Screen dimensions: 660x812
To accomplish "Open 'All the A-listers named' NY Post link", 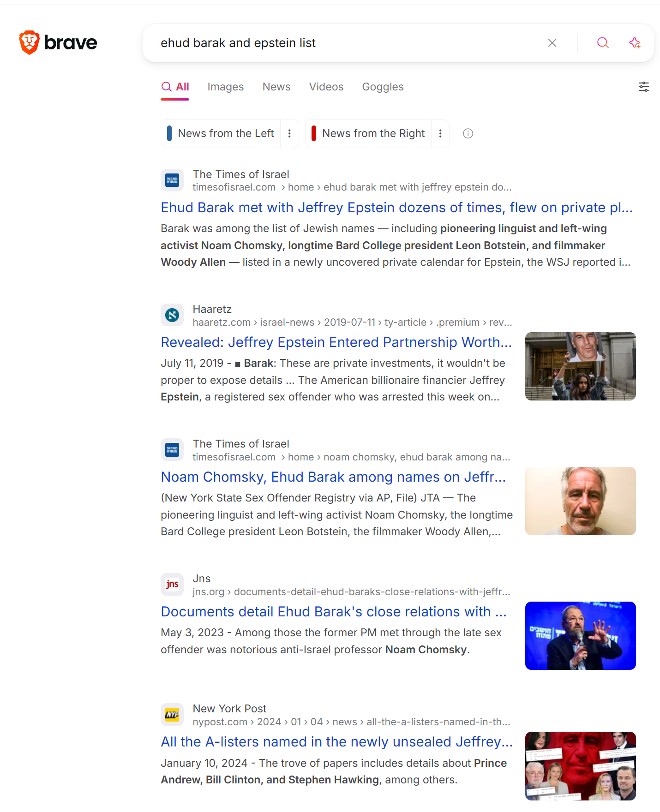I will (337, 742).
